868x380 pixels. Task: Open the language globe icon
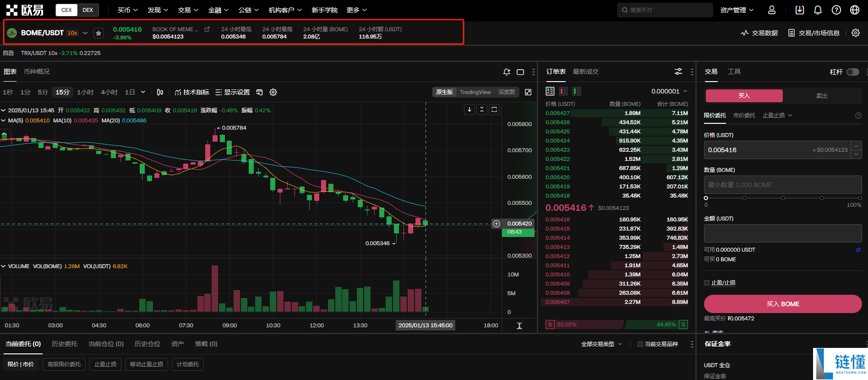pyautogui.click(x=855, y=10)
